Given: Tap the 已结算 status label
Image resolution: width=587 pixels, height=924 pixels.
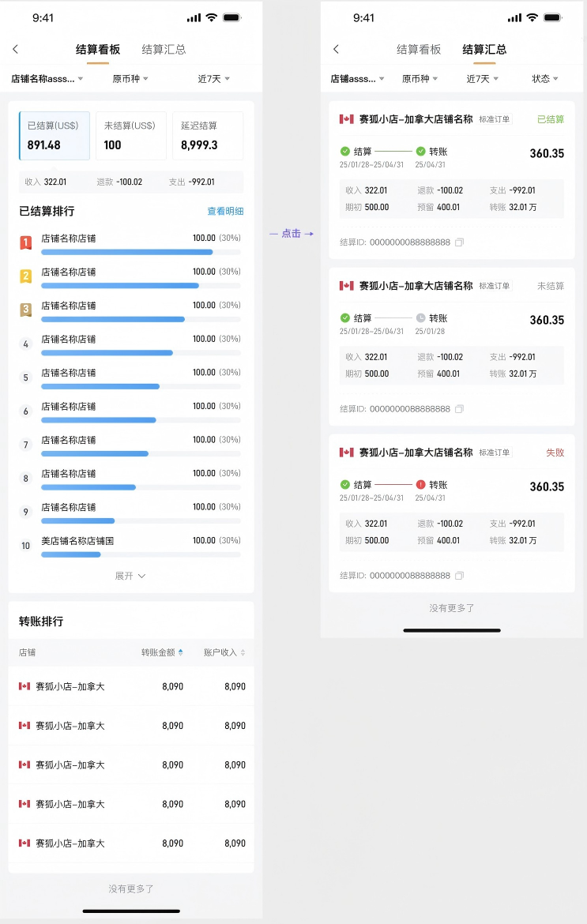Looking at the screenshot, I should (x=551, y=119).
